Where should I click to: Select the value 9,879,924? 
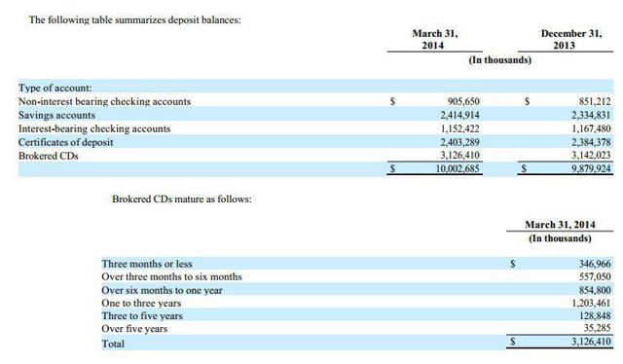coord(591,168)
